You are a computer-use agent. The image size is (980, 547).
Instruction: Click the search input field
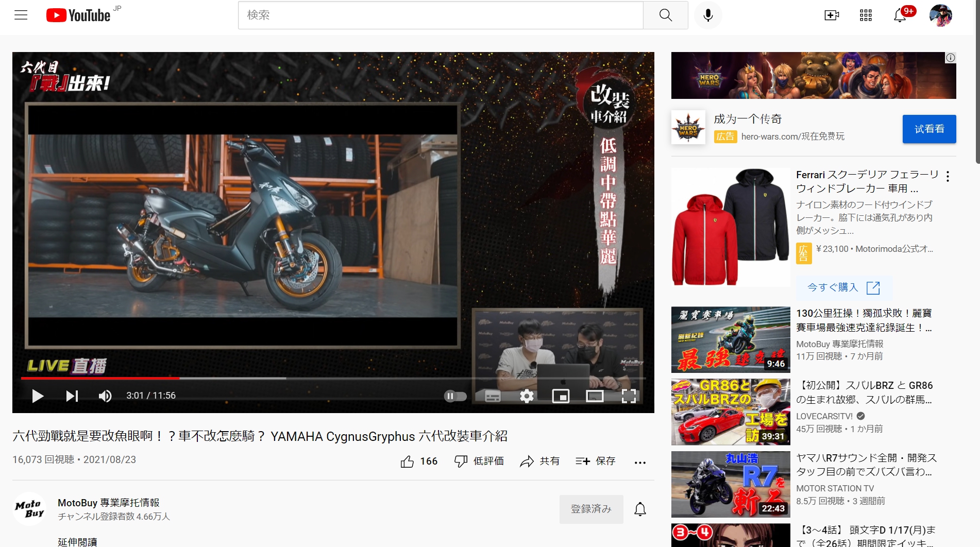(x=441, y=15)
